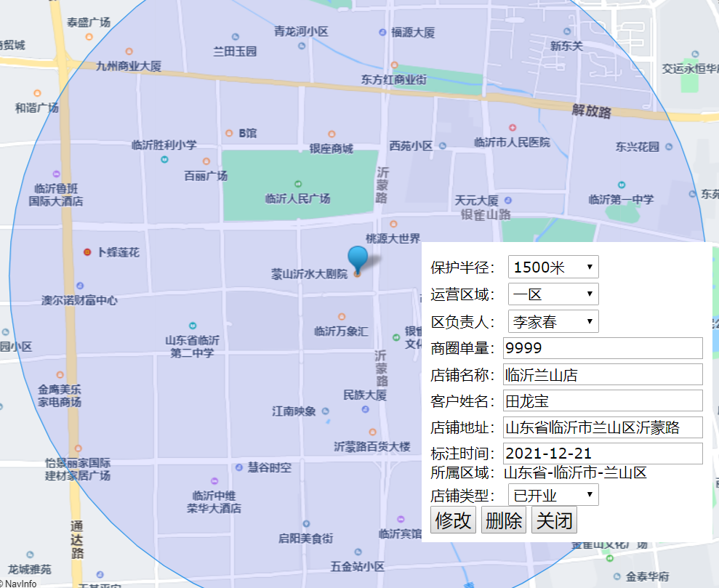Viewport: 719px width, 588px height.
Task: Click the 临沂市人民医院 hospital icon
Action: (x=513, y=127)
